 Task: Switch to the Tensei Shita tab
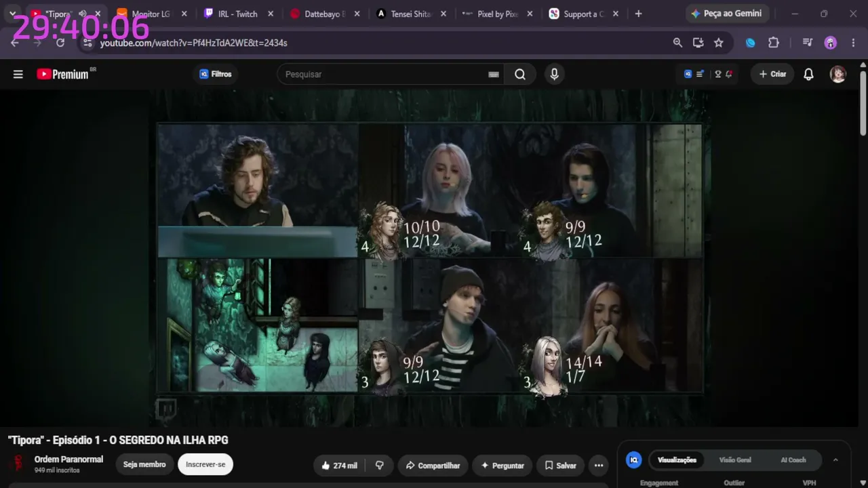[x=410, y=14]
